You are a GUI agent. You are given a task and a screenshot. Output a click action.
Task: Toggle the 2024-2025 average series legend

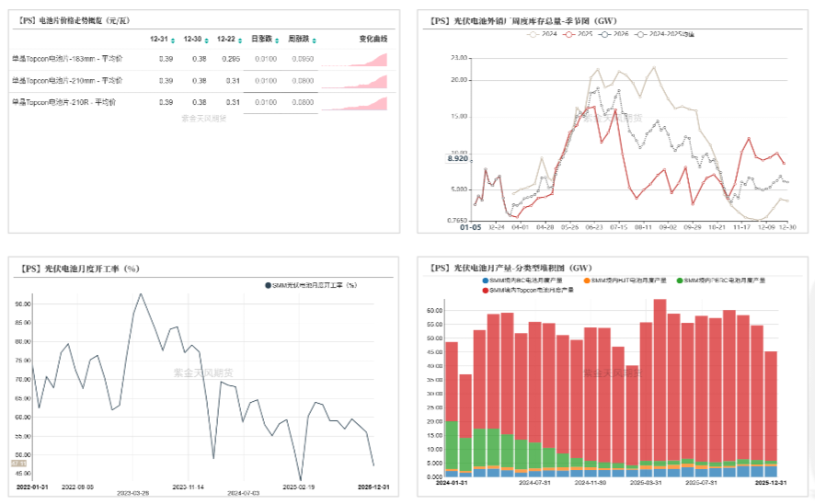(664, 34)
